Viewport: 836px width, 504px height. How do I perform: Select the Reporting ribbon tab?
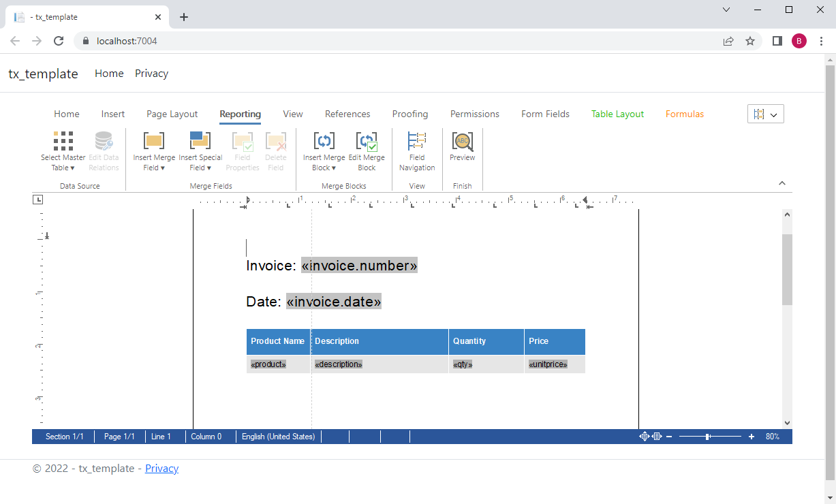click(240, 114)
